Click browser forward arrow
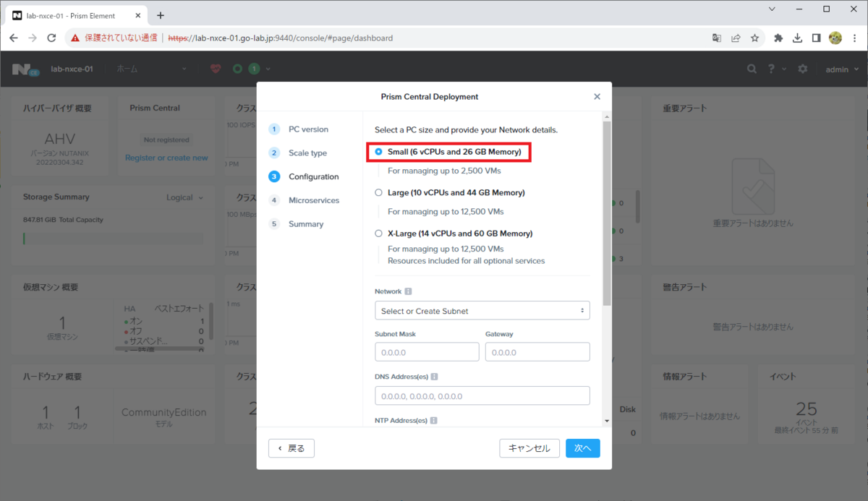 (33, 38)
